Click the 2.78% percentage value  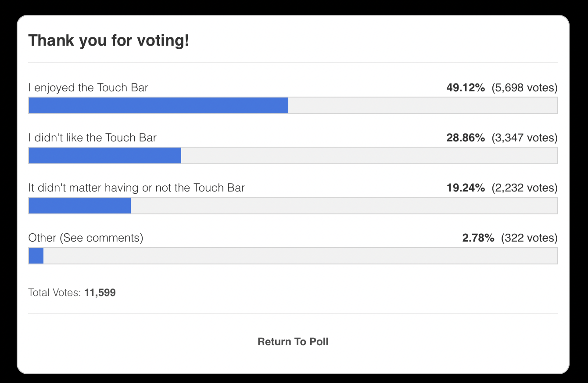[x=478, y=238]
